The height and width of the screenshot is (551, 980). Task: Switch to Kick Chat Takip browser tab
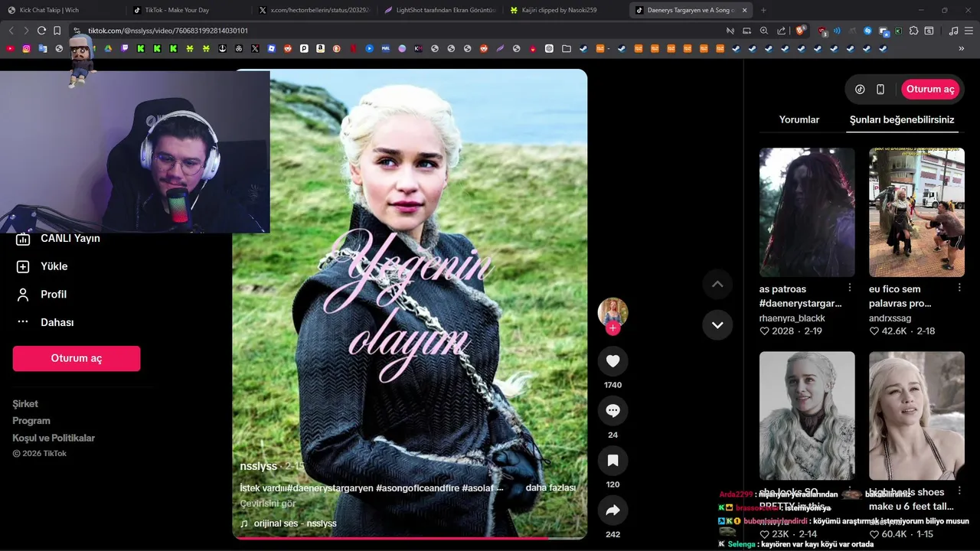pos(61,10)
